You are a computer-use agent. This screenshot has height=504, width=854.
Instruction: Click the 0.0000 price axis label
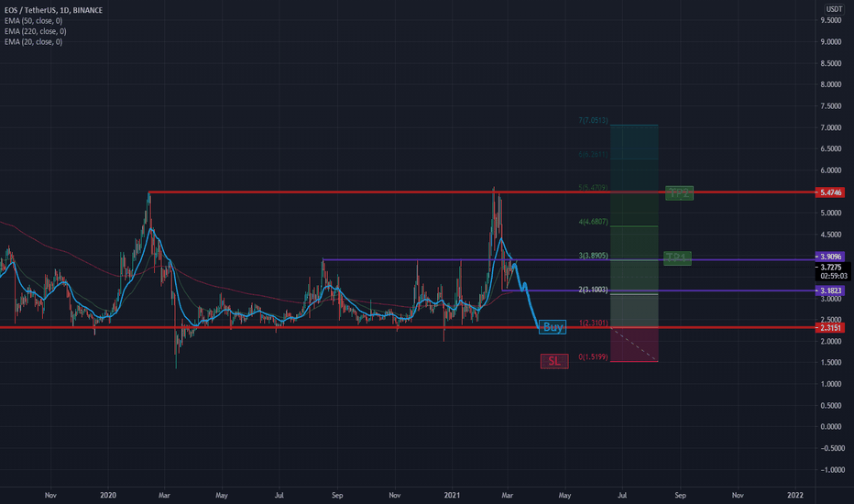coord(830,427)
